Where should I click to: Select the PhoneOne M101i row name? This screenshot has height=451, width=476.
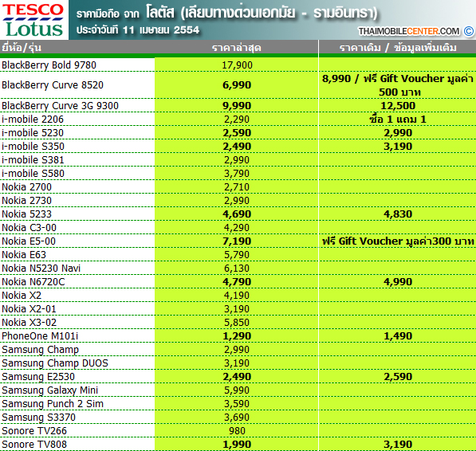click(x=40, y=335)
